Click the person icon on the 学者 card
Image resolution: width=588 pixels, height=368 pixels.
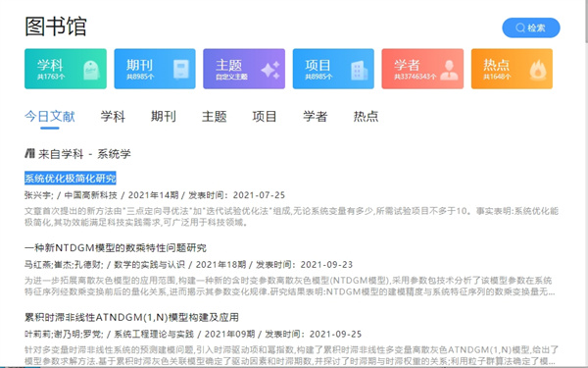point(449,70)
